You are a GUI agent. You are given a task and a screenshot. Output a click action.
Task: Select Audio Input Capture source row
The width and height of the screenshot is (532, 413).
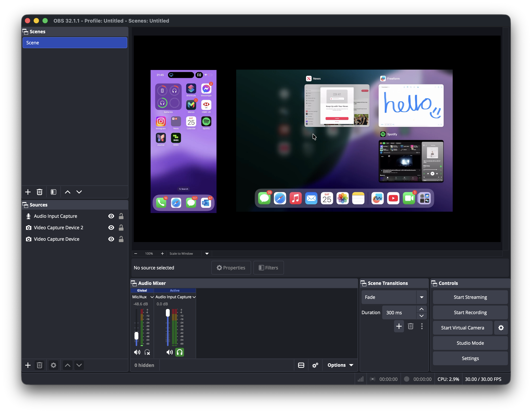coord(75,216)
